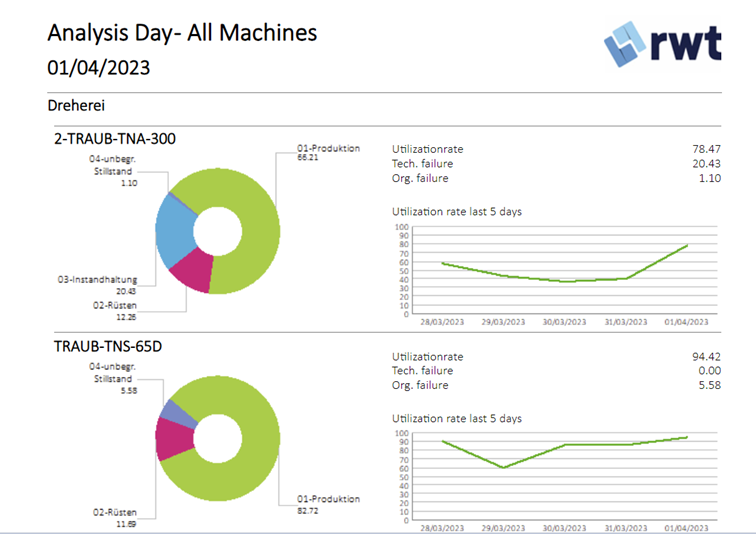Click the Org. failure value 5.58
Viewport: 756px width, 534px height.
[710, 385]
